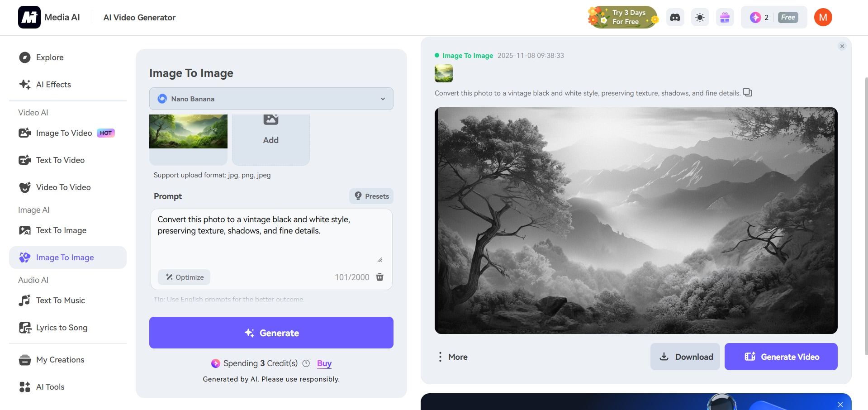The height and width of the screenshot is (410, 868).
Task: Go to Text To Video
Action: click(x=68, y=160)
